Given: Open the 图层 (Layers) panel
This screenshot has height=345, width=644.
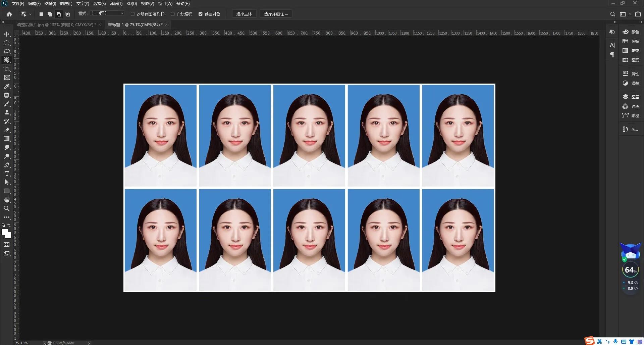Looking at the screenshot, I should [631, 97].
